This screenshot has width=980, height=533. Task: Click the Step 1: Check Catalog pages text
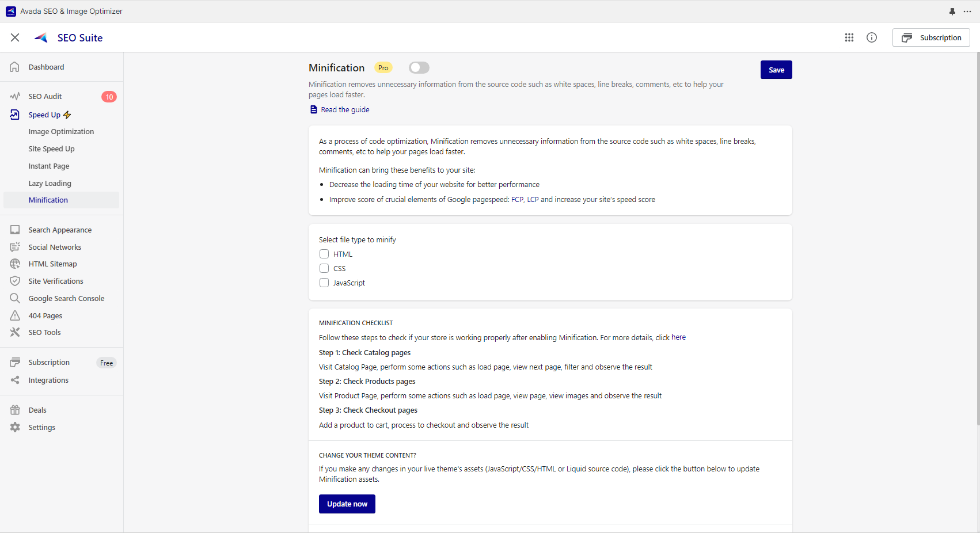(364, 352)
